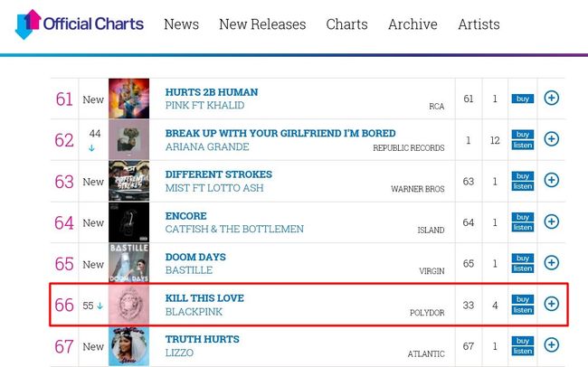
Task: Expand the Kill This Love row
Action: (551, 304)
